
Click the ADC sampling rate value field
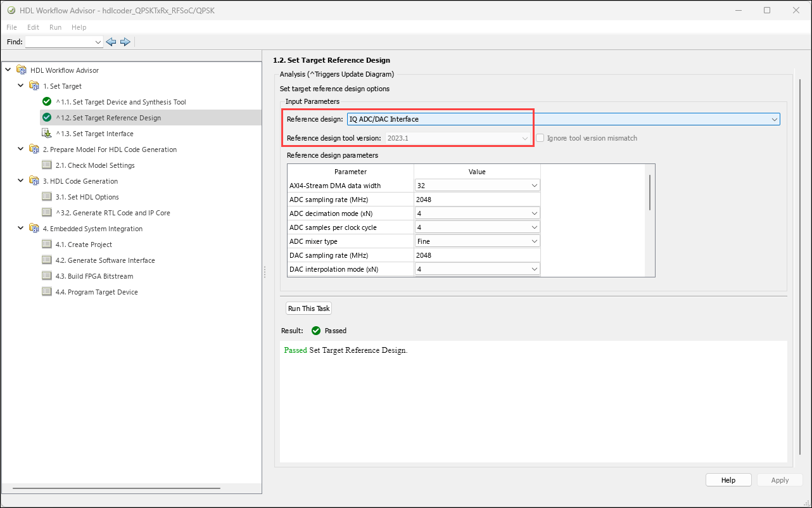pos(476,200)
